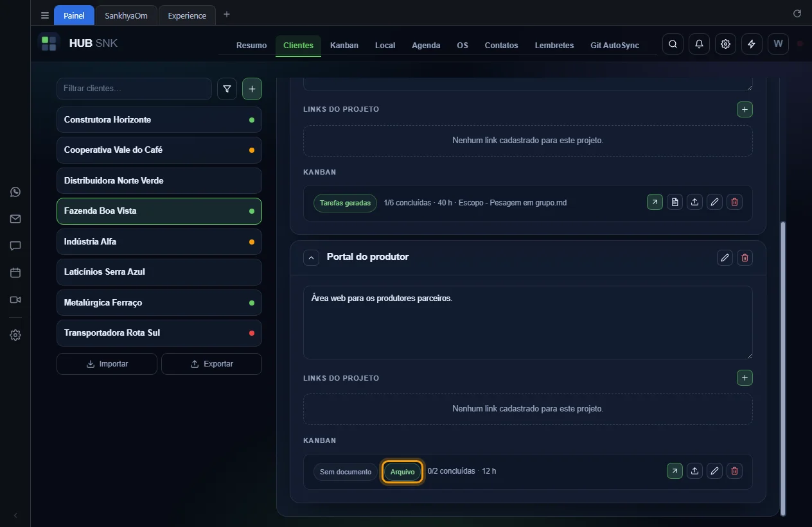Screen dimensions: 812x527
Task: Select client Laticínios Serra Azul
Action: coord(159,272)
